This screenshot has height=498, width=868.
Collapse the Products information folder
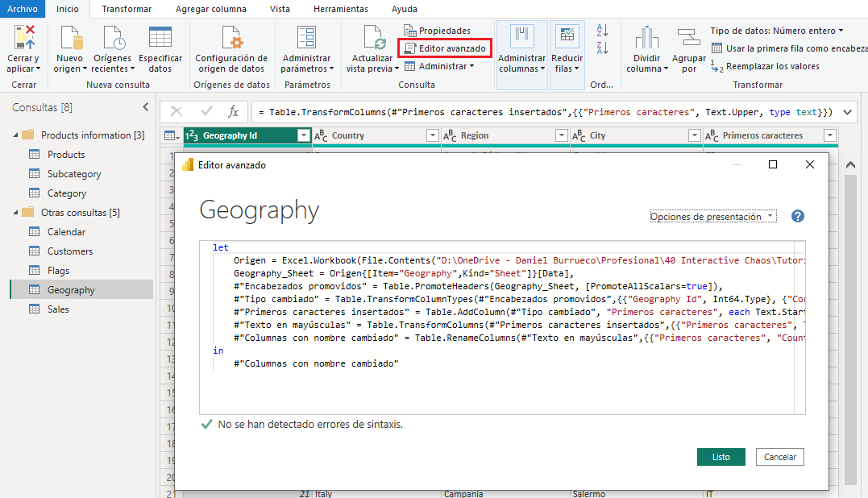[x=16, y=135]
